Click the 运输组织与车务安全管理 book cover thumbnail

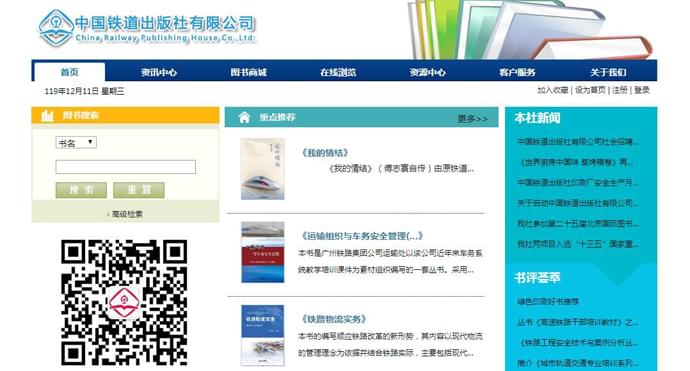(263, 252)
